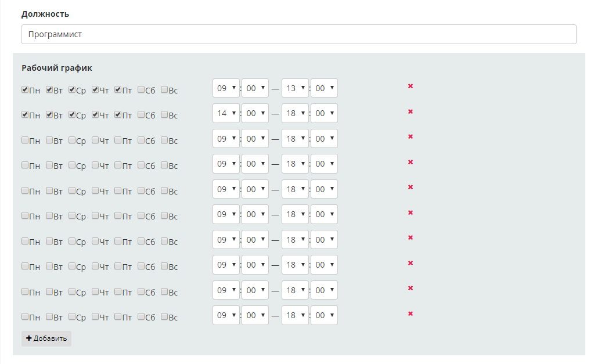The height and width of the screenshot is (364, 594).
Task: Uncheck Чт in the 14:00–18:00 row
Action: pos(95,115)
